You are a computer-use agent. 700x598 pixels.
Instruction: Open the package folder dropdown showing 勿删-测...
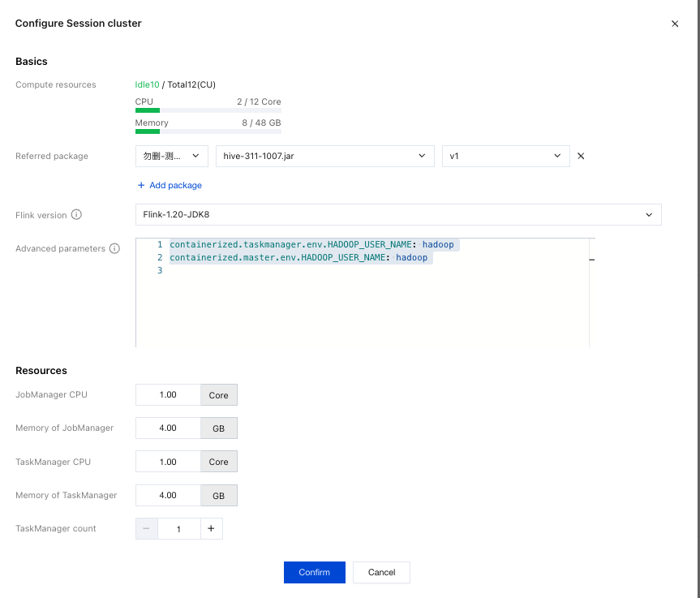point(171,156)
